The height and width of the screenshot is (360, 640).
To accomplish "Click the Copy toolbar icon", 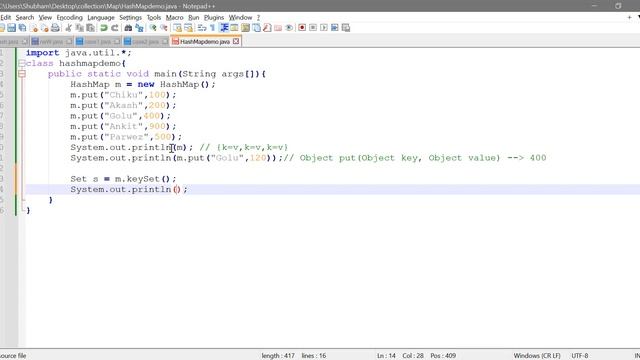I will [80, 28].
